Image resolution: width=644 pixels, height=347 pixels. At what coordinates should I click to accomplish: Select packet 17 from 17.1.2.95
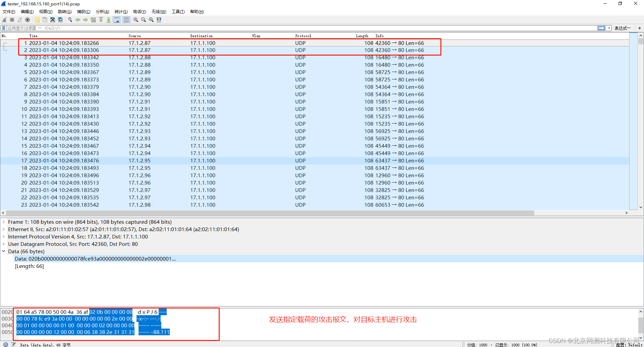(x=315, y=160)
